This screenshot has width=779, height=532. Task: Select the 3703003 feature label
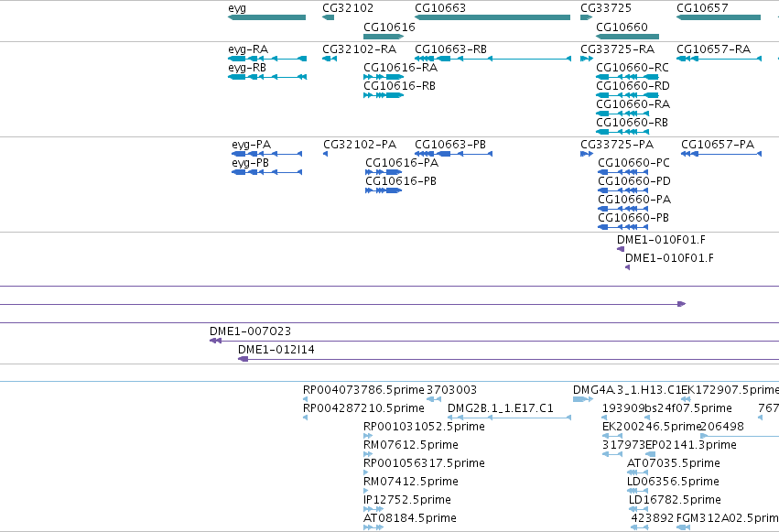(451, 390)
